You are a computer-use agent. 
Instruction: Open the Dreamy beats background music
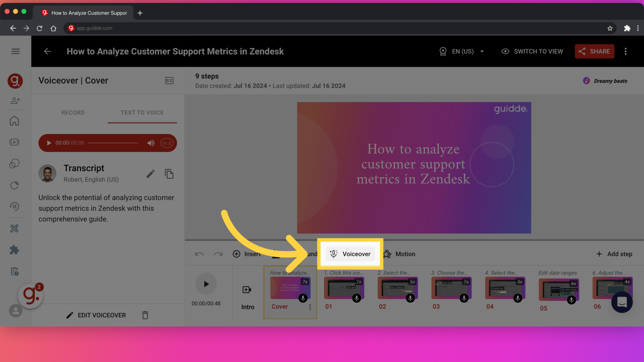coord(605,81)
